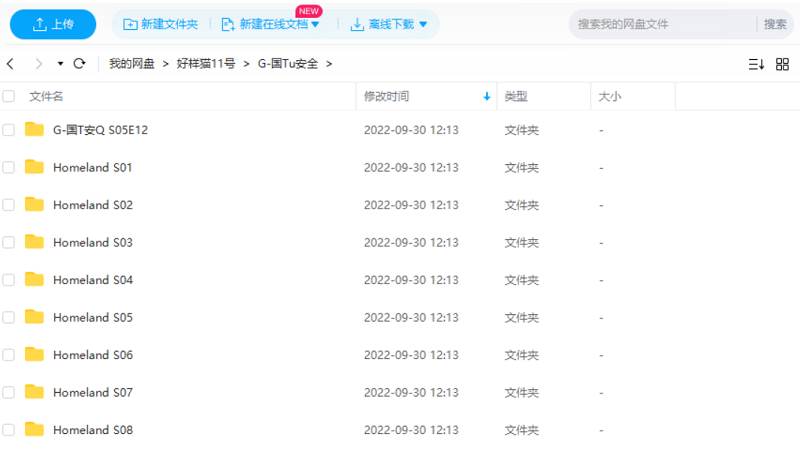Expand the 离线下载 dropdown
This screenshot has width=800, height=449.
click(x=423, y=25)
